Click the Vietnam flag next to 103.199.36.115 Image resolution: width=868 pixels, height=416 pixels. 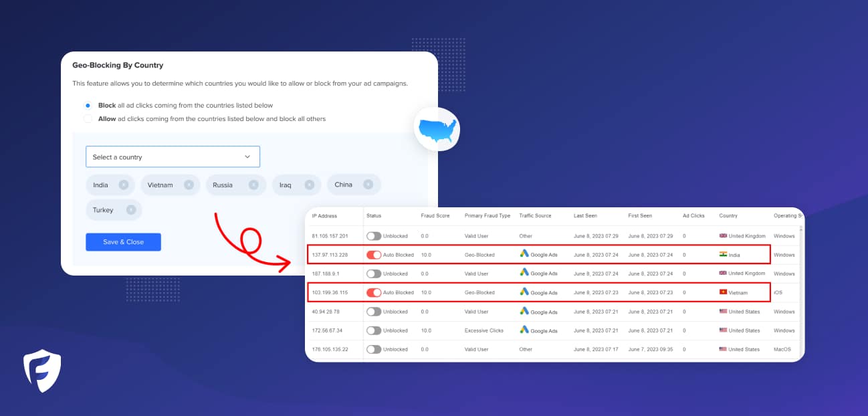(722, 292)
